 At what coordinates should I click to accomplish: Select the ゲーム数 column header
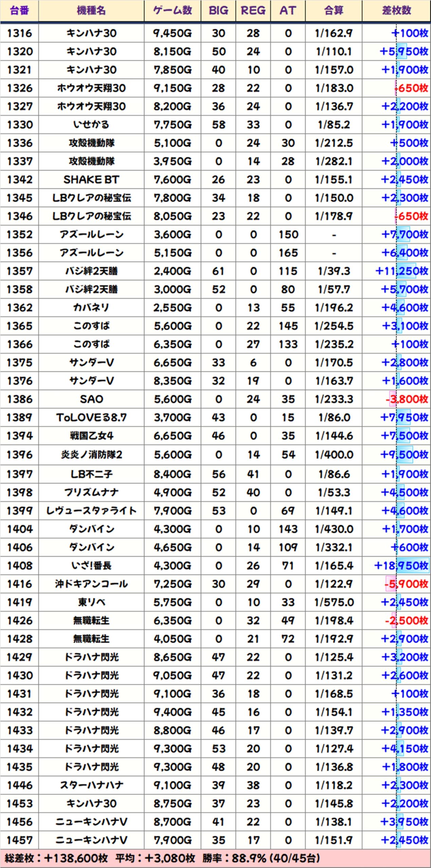tap(172, 11)
